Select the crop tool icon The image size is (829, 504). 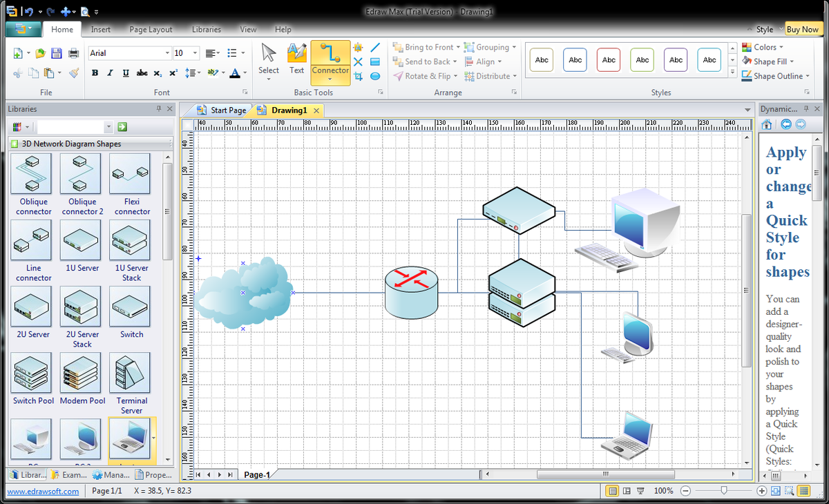pos(358,77)
